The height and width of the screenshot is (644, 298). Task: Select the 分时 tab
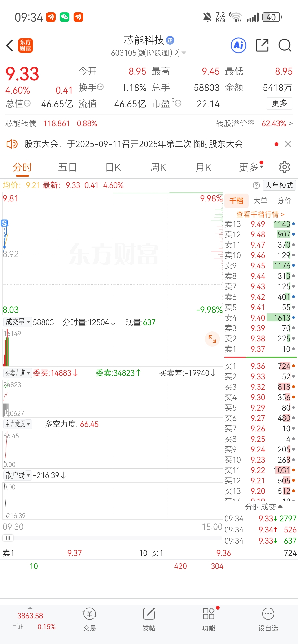(22, 167)
